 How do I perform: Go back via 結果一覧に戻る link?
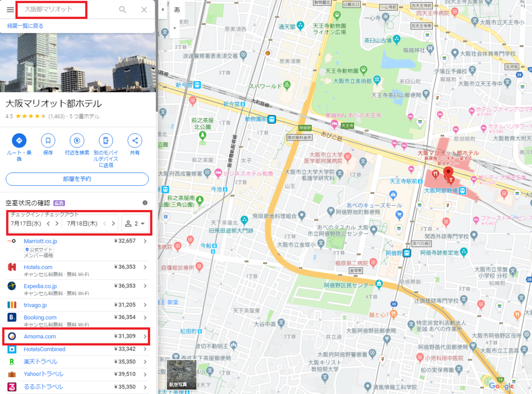pos(25,26)
